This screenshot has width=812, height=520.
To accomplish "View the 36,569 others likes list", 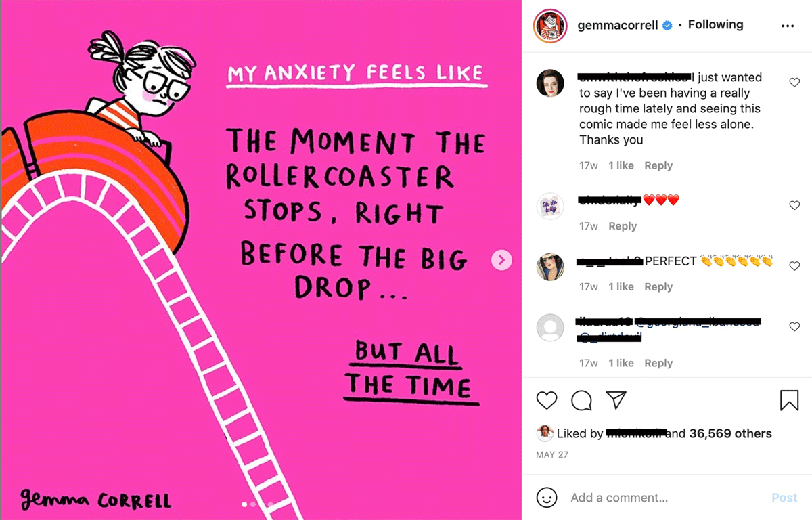I will pos(730,433).
